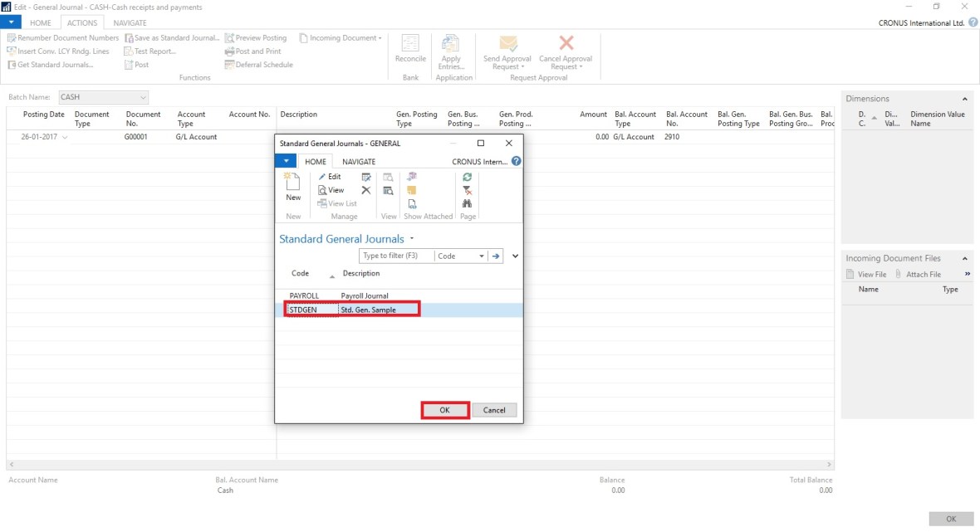Click the Clear Filter funnel icon
Image resolution: width=980 pixels, height=532 pixels.
click(x=468, y=190)
